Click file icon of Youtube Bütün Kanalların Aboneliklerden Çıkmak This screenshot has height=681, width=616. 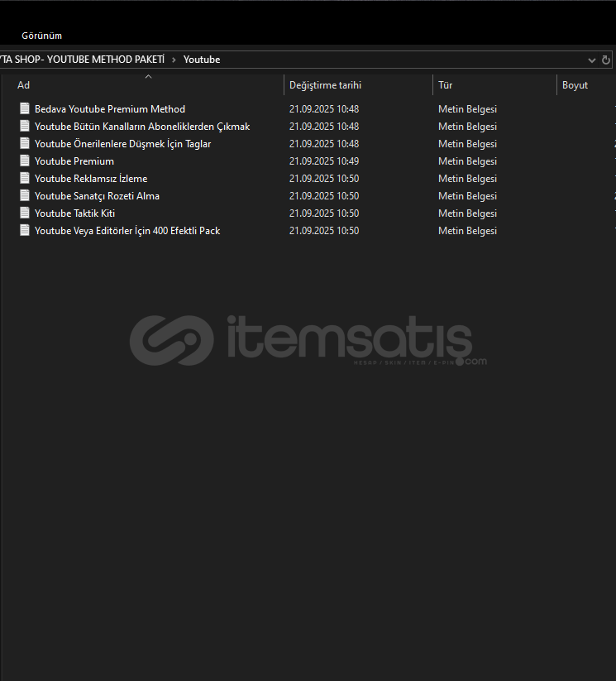25,126
